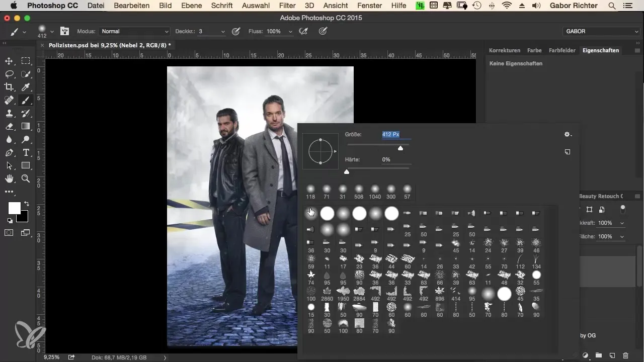Select the Eraser tool

[x=9, y=127]
